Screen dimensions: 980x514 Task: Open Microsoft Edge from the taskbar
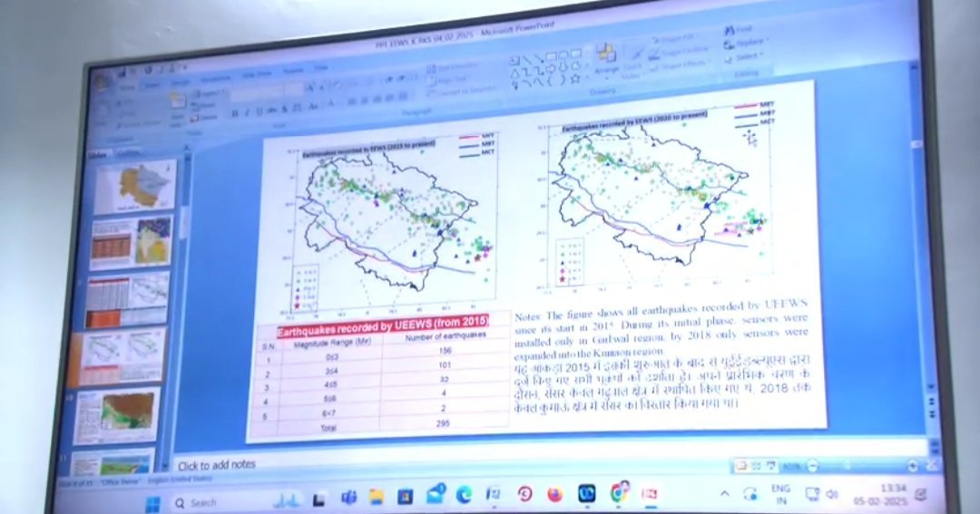point(464,495)
